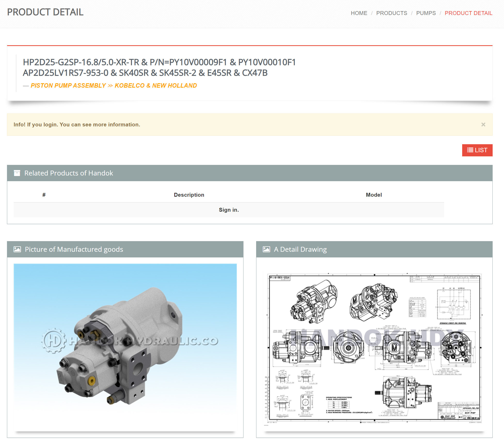Open the detail drawing thumbnail
The height and width of the screenshot is (443, 504).
374,348
